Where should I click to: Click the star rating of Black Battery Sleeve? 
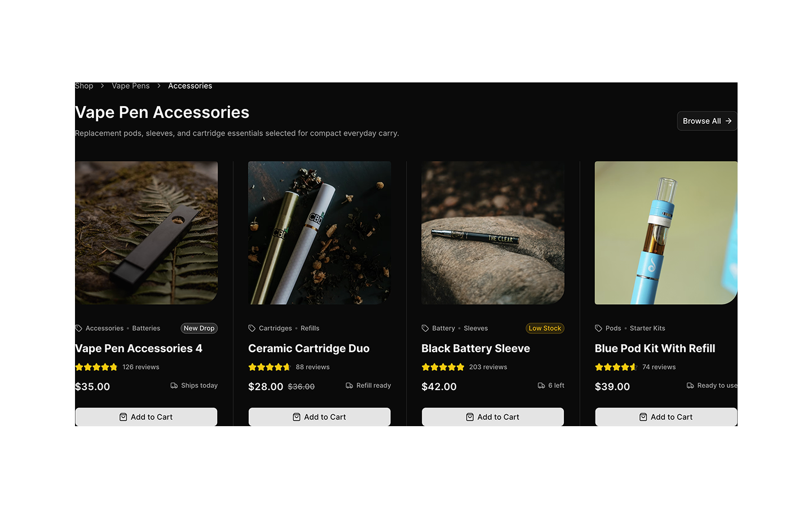pos(443,367)
